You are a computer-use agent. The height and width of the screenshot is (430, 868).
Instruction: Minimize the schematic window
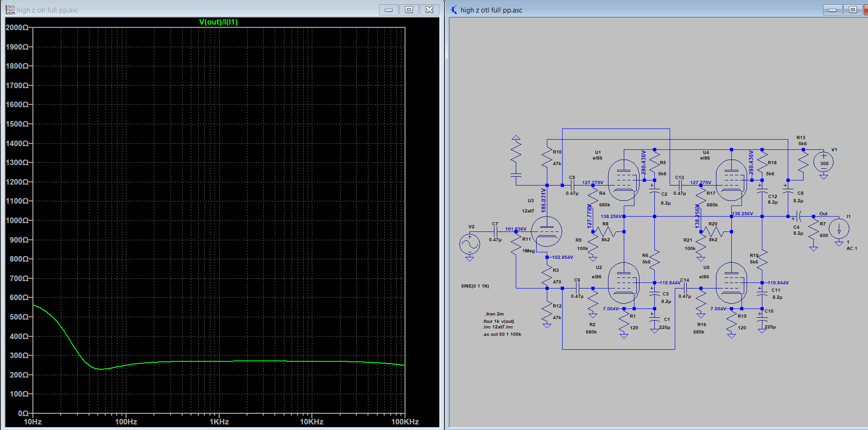pyautogui.click(x=833, y=10)
